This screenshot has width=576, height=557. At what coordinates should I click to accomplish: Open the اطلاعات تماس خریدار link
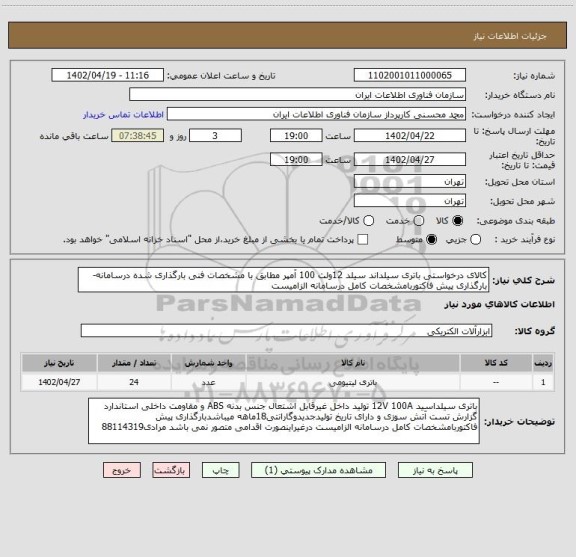click(123, 115)
